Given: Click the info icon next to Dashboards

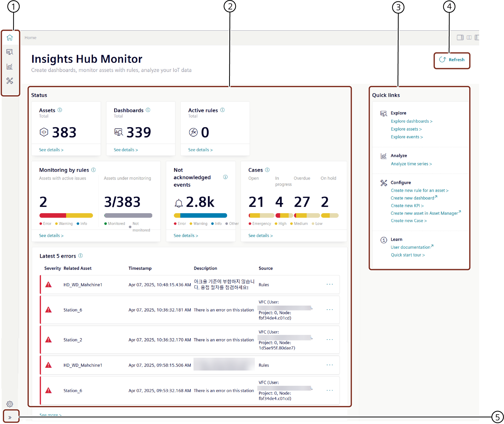Looking at the screenshot, I should 148,110.
